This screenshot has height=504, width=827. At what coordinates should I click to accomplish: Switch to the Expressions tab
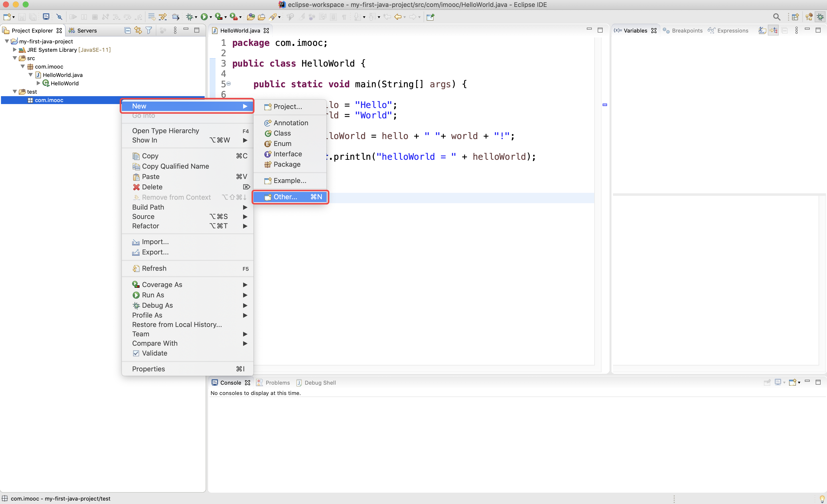pyautogui.click(x=728, y=31)
